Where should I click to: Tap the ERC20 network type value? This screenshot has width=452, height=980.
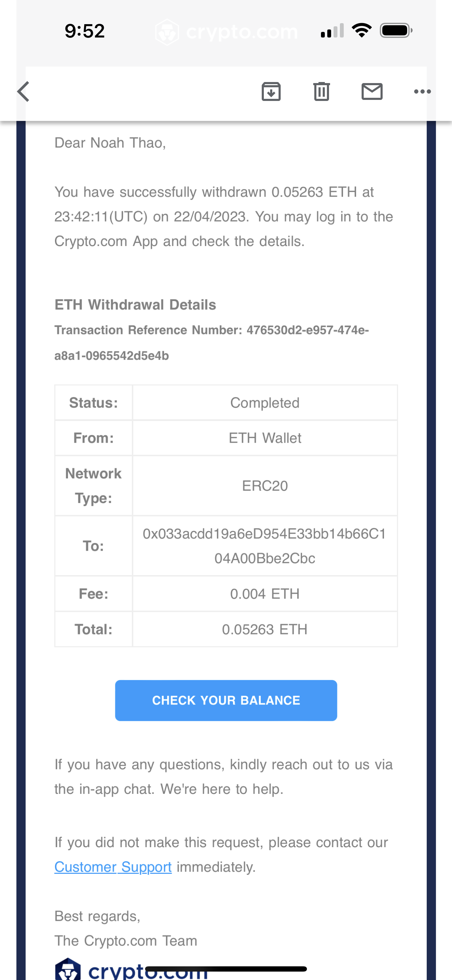point(265,486)
